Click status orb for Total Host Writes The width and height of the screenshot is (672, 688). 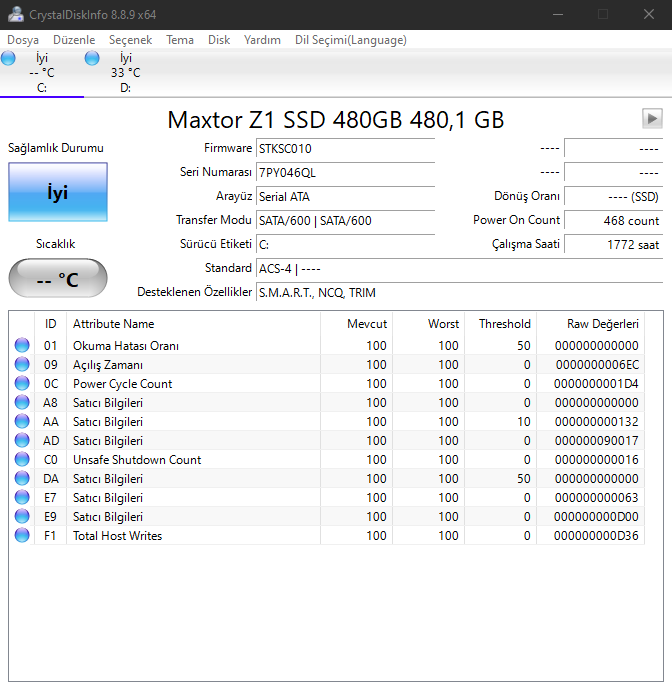22,536
